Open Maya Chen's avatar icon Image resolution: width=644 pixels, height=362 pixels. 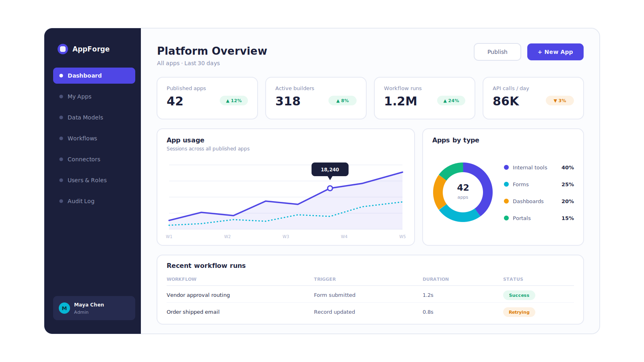(64, 308)
